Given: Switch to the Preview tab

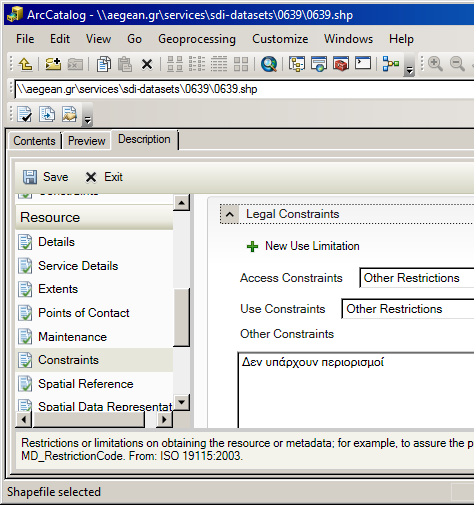Looking at the screenshot, I should click(x=87, y=141).
